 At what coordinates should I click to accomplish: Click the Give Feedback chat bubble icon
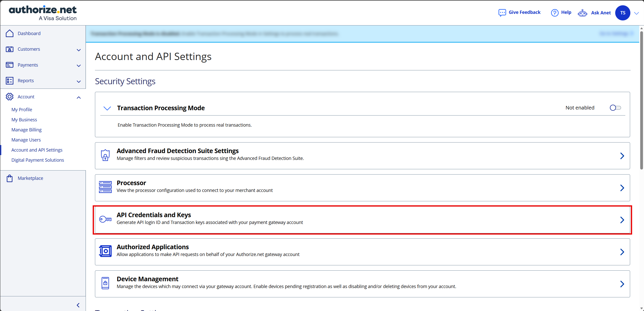tap(502, 13)
